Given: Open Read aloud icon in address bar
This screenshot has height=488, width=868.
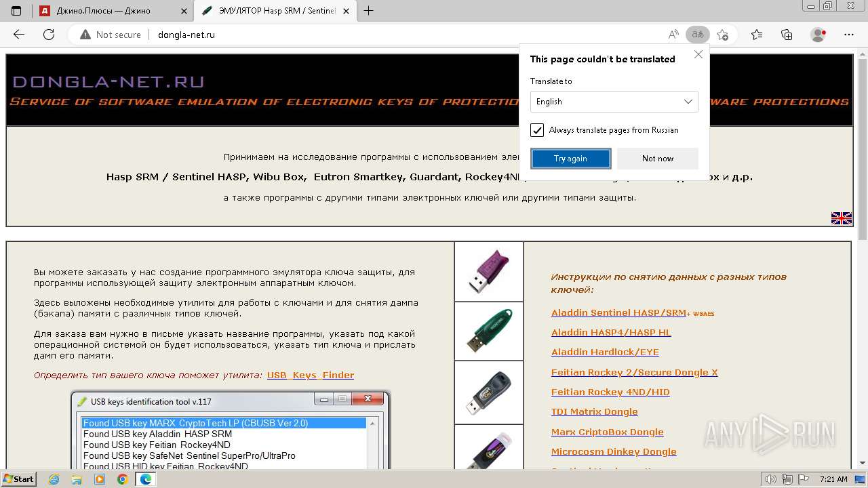Looking at the screenshot, I should click(x=673, y=35).
